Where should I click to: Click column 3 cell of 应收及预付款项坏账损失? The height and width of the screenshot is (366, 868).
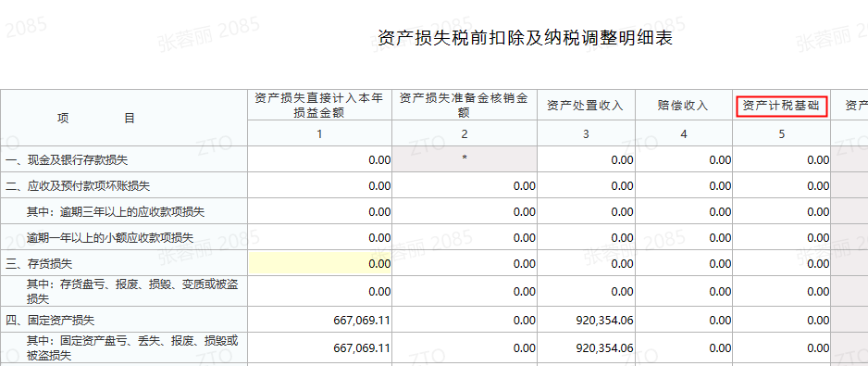[x=586, y=185]
